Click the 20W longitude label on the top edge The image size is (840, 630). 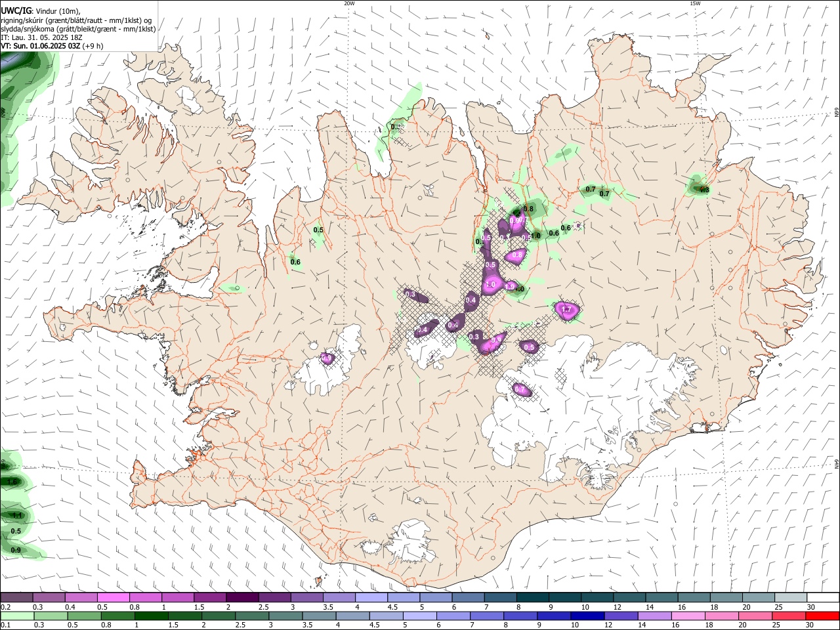point(349,3)
